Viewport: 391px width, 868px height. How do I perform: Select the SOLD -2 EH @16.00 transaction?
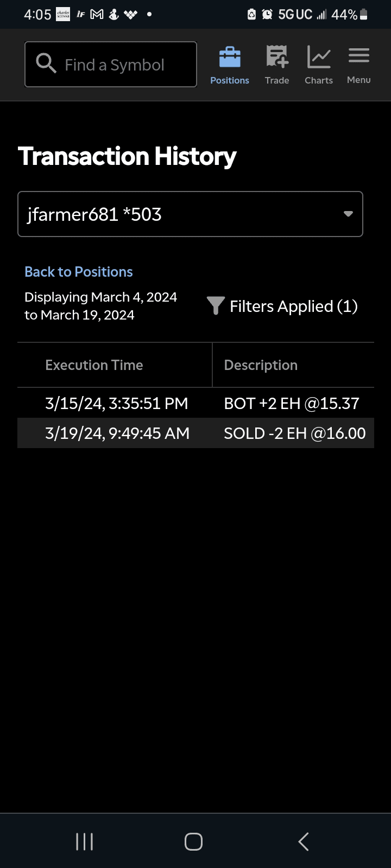click(295, 433)
